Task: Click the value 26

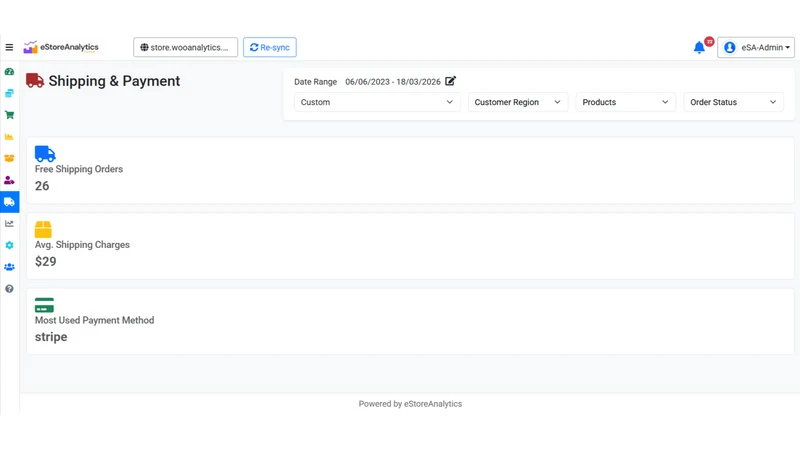Action: 42,186
